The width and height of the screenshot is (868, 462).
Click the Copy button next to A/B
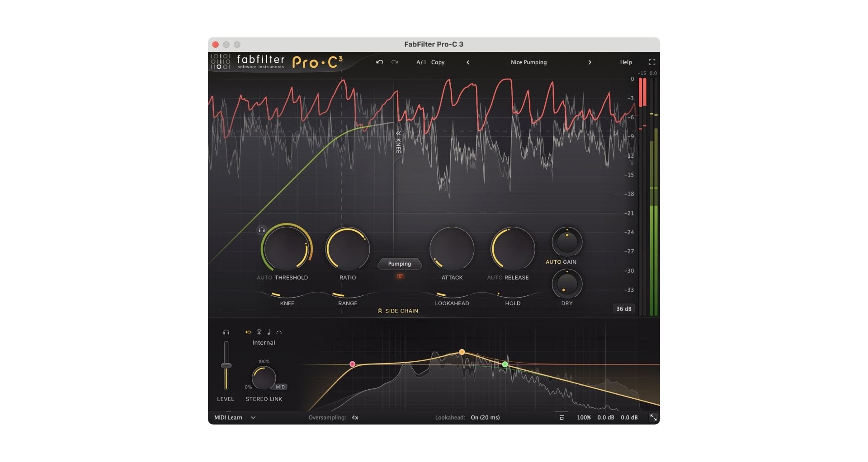[438, 62]
